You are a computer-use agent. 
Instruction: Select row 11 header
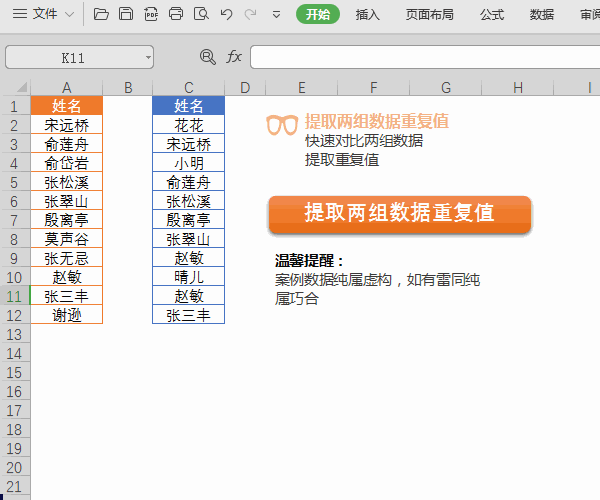click(x=15, y=296)
